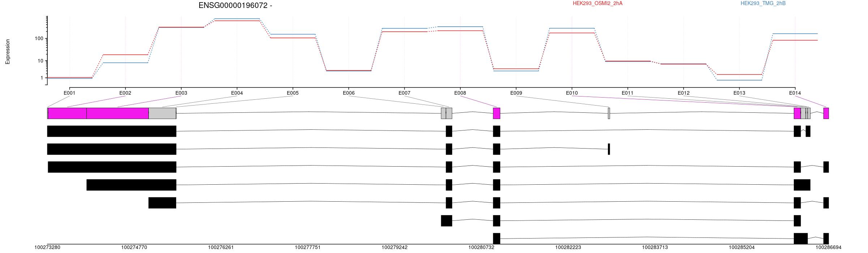Click genomic coordinate 100286694
Image resolution: width=868 pixels, height=253 pixels.
tap(828, 248)
